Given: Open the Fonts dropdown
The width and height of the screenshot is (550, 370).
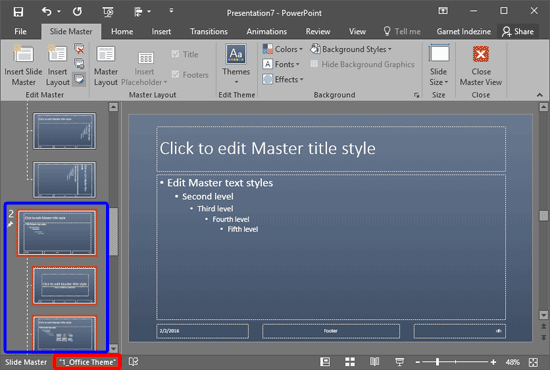Looking at the screenshot, I should point(281,64).
